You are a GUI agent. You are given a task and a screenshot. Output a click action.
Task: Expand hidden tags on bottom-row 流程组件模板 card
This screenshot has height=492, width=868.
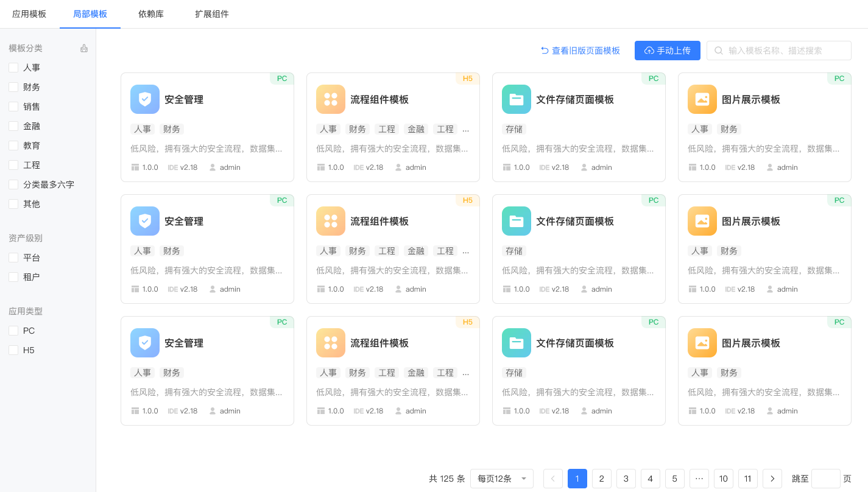click(x=466, y=373)
